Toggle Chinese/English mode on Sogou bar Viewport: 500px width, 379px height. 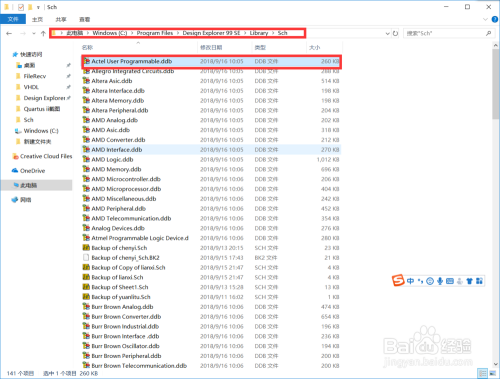pos(410,281)
